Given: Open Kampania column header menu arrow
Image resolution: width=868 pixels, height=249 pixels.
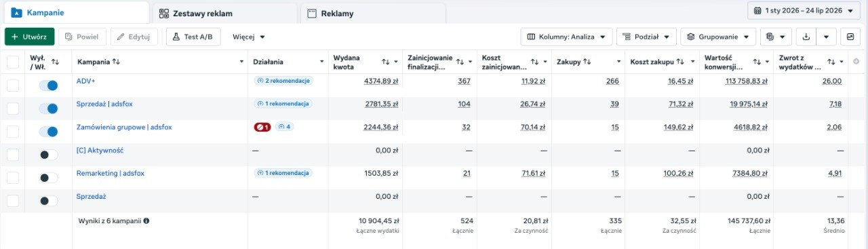Looking at the screenshot, I should click(x=242, y=62).
